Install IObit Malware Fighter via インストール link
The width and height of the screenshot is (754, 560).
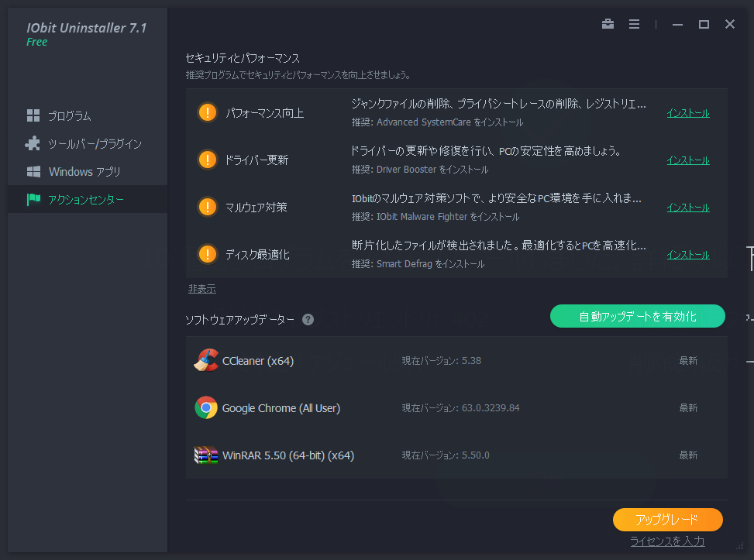688,207
